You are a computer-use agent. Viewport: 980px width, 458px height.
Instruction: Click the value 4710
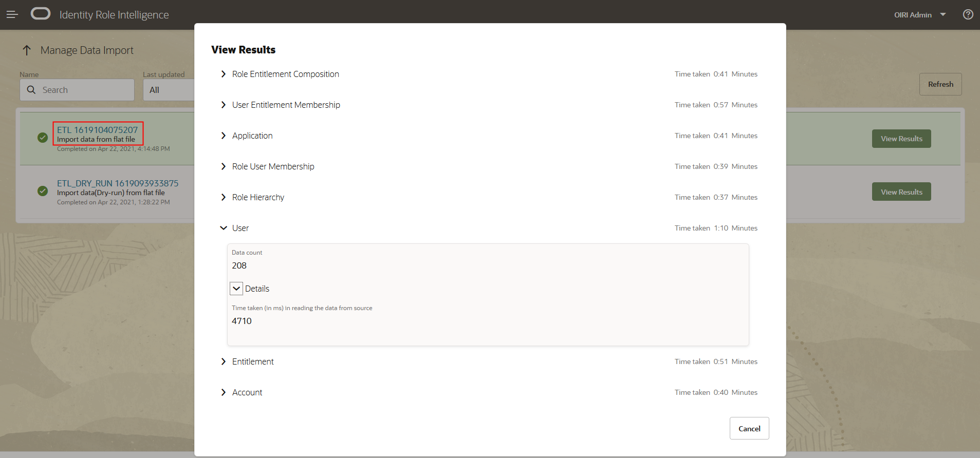[242, 321]
